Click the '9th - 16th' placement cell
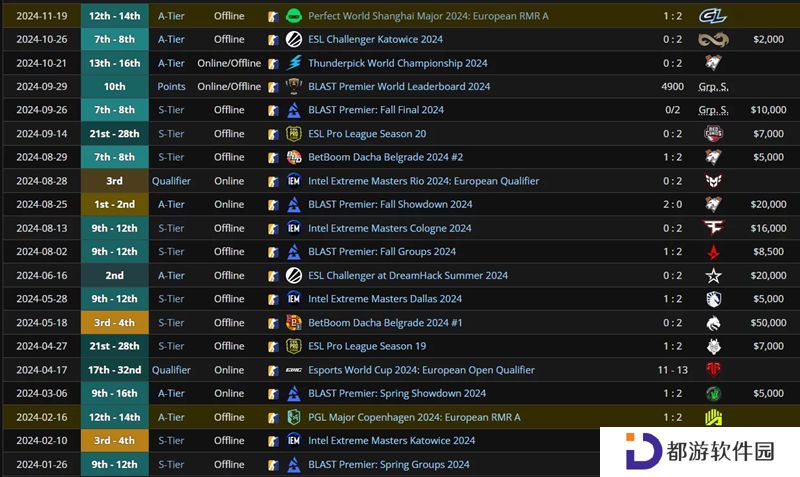The image size is (800, 477). [114, 393]
